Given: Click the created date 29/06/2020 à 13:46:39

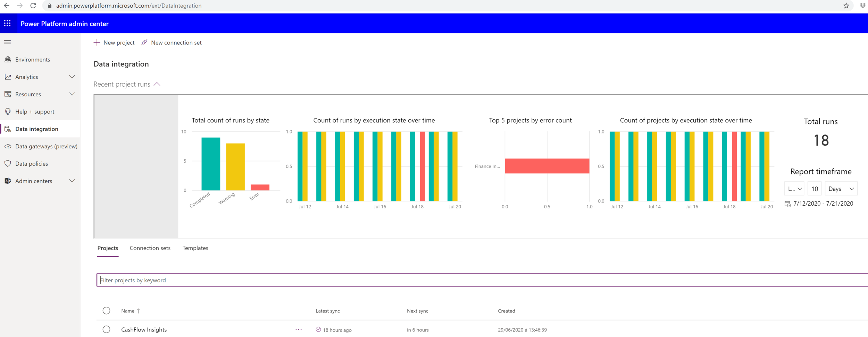Looking at the screenshot, I should tap(522, 330).
